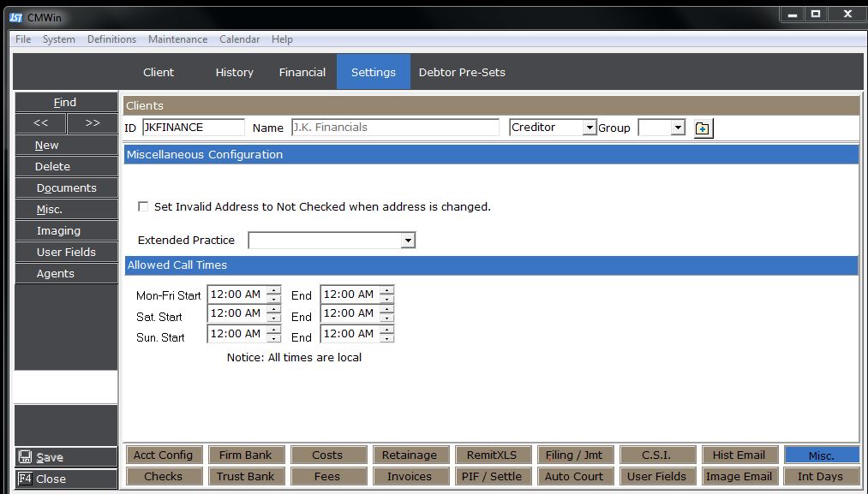Image resolution: width=868 pixels, height=494 pixels.
Task: Open the Maintenance menu
Action: (177, 39)
